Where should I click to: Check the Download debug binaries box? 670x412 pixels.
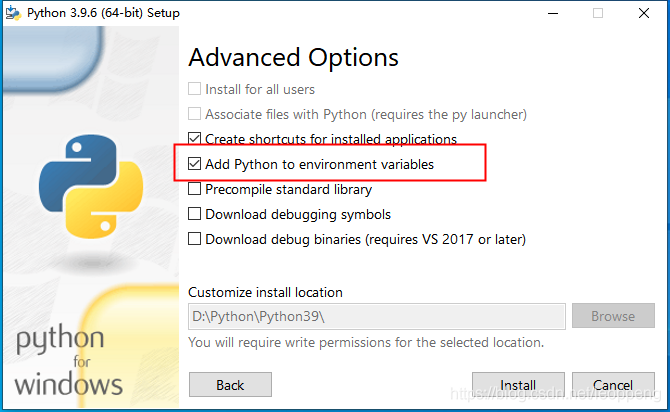(195, 239)
